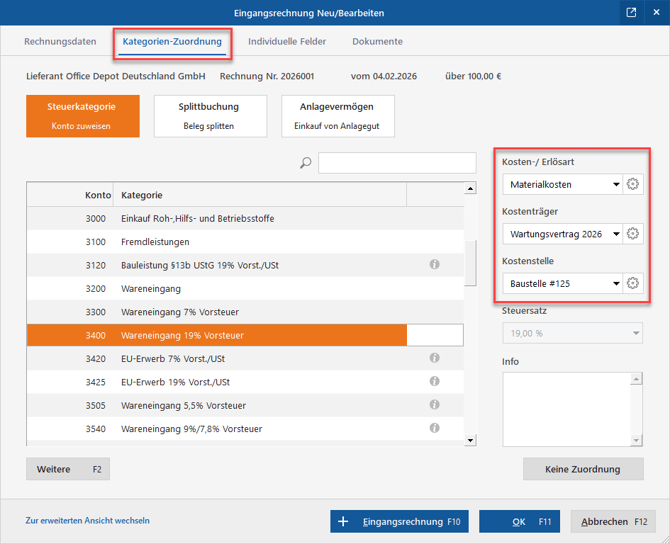The height and width of the screenshot is (544, 670).
Task: Show info icon for Wareneingang 5,5% row
Action: pyautogui.click(x=435, y=405)
